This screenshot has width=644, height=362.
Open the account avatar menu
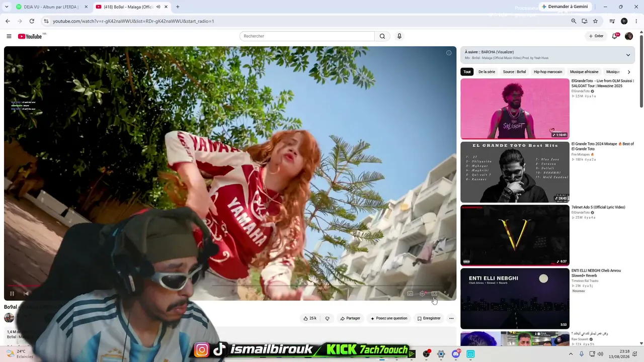click(629, 36)
